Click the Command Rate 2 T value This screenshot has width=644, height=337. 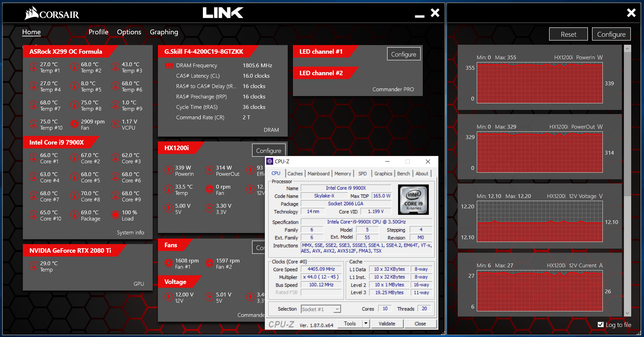pos(246,117)
